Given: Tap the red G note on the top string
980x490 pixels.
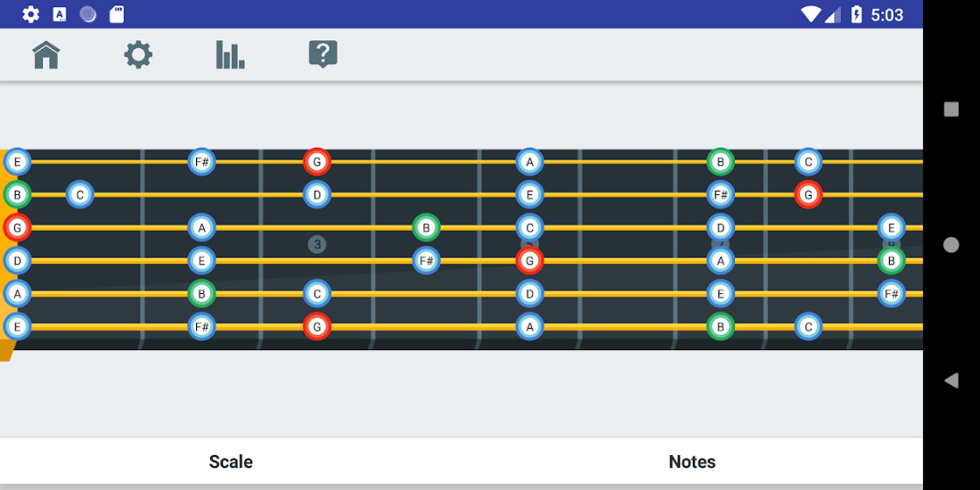Looking at the screenshot, I should tap(317, 162).
